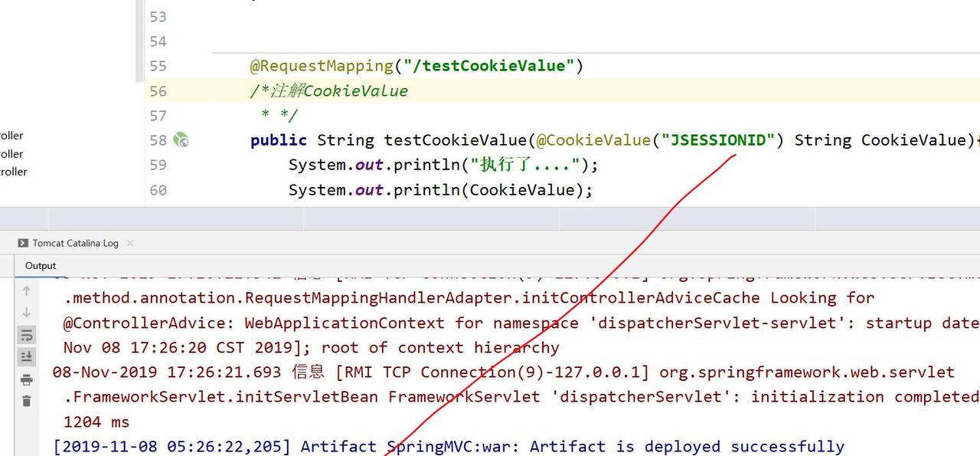Click the Spring gutter icon on line 58
980x456 pixels.
(x=181, y=139)
